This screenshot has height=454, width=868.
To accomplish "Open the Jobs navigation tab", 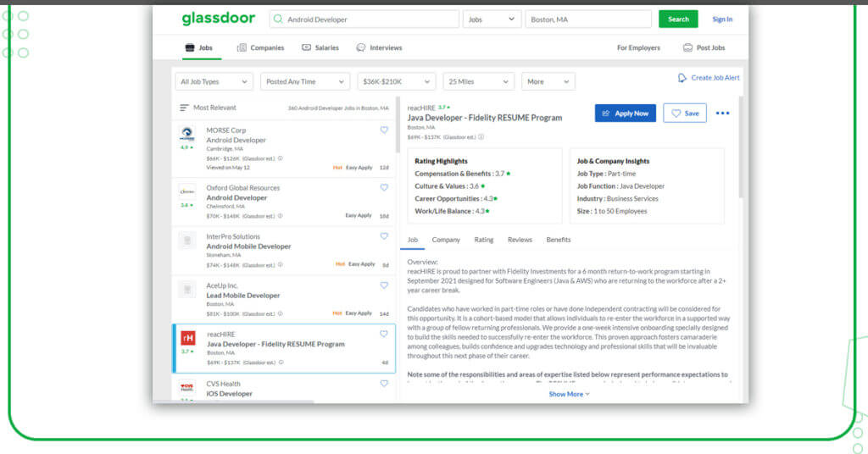I will pos(198,48).
